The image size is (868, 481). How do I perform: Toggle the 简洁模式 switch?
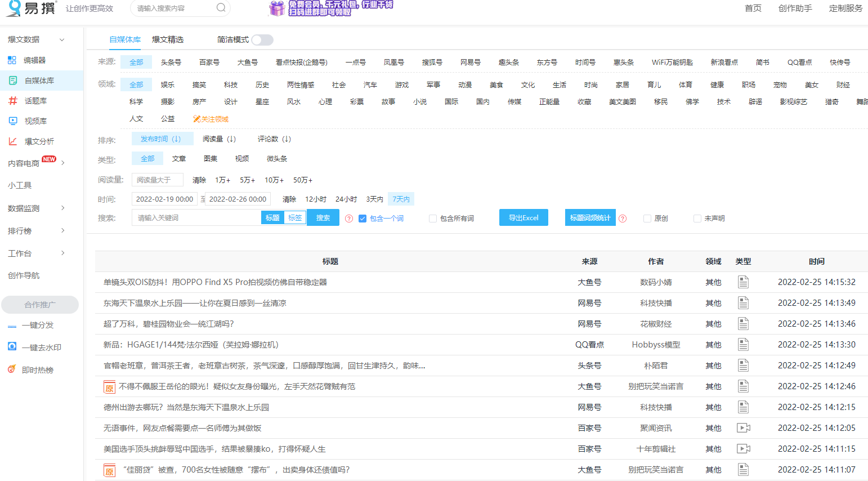[262, 40]
